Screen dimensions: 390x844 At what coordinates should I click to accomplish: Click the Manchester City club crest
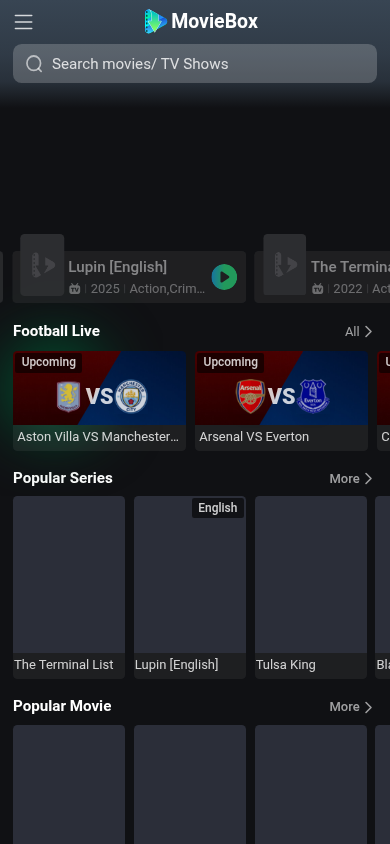coord(131,397)
